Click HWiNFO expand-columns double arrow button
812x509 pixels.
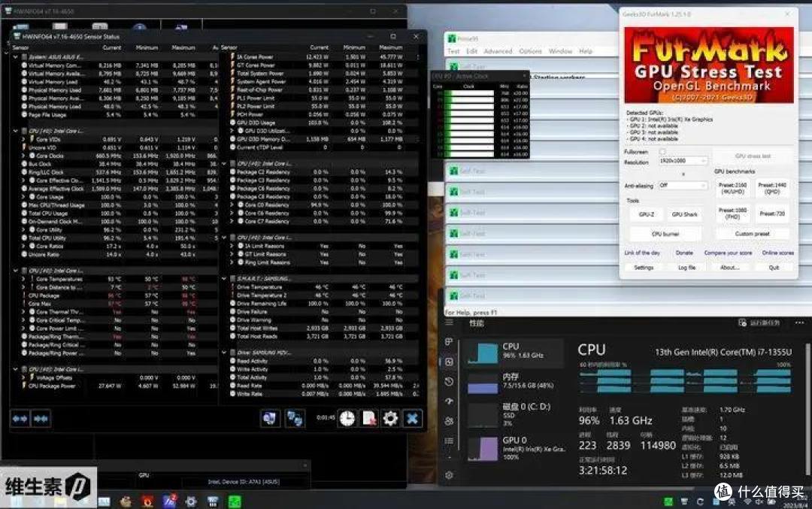(x=20, y=418)
